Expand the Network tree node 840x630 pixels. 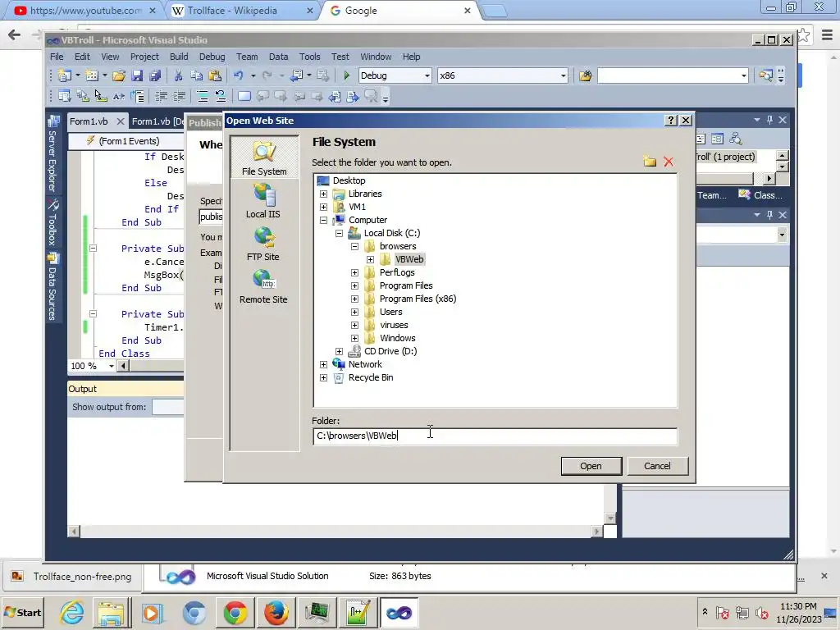(323, 364)
